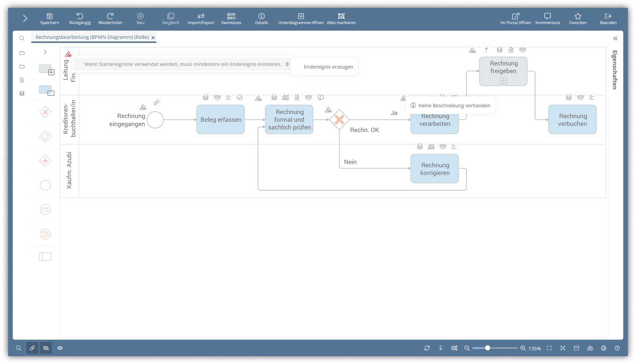The height and width of the screenshot is (364, 636).
Task: Click the process settings gears icon
Action: click(x=454, y=348)
